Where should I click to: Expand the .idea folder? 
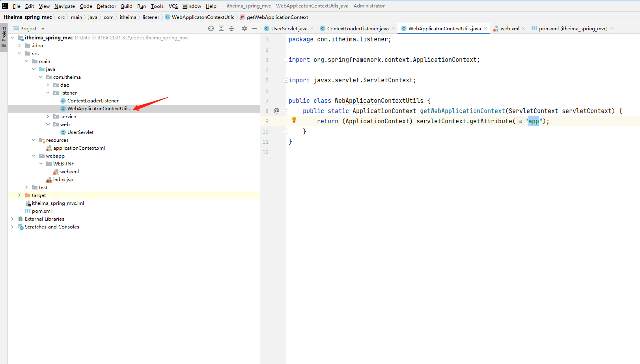(x=19, y=46)
